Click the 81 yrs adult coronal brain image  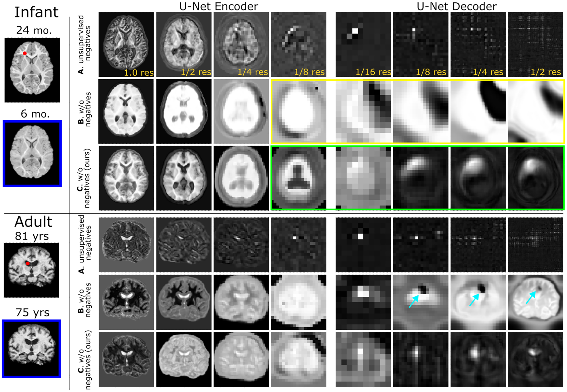coord(31,270)
